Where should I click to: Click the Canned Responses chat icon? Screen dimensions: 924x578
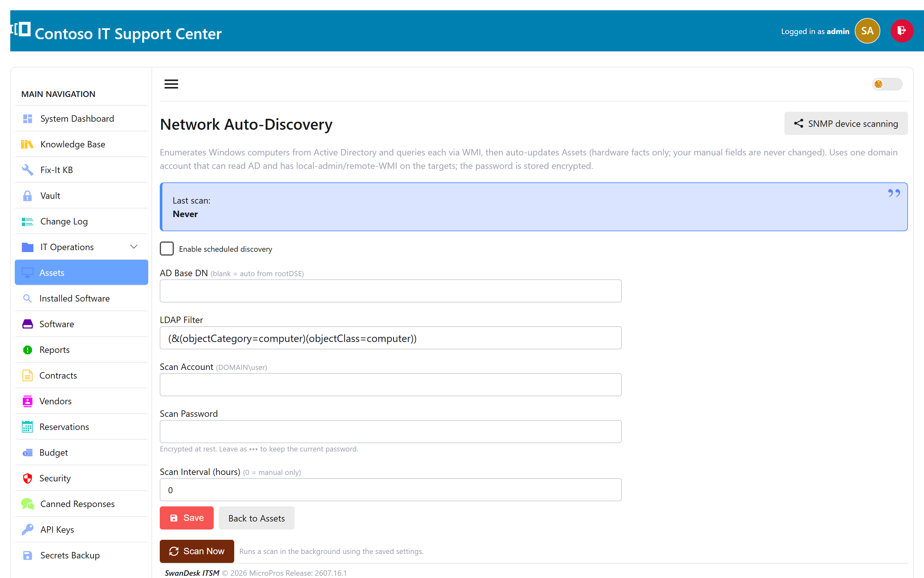pos(28,504)
